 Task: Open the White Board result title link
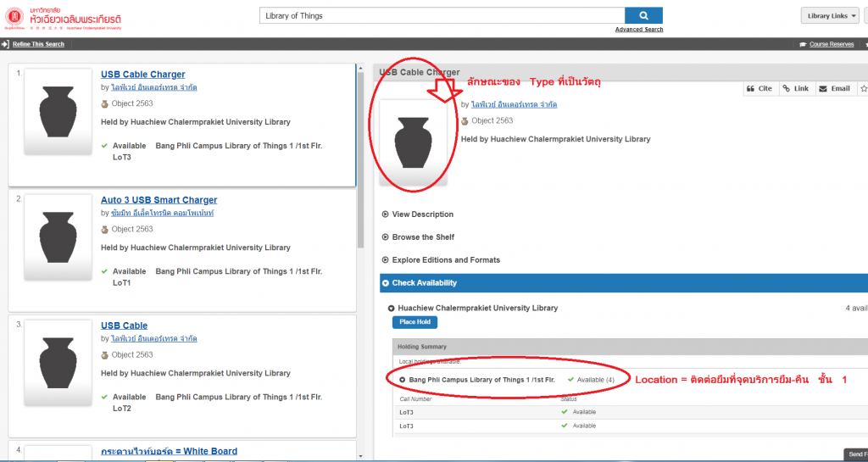169,451
